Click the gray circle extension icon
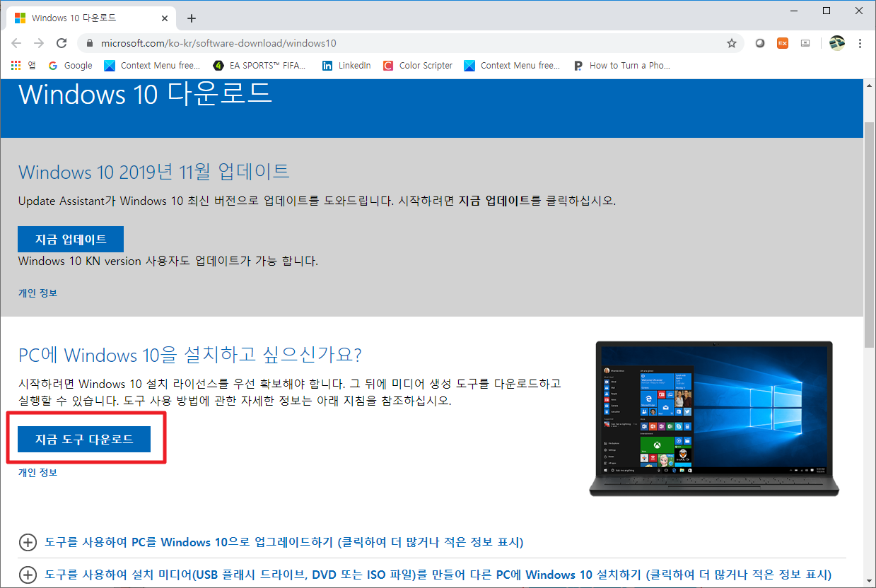Image resolution: width=876 pixels, height=588 pixels. [x=760, y=43]
